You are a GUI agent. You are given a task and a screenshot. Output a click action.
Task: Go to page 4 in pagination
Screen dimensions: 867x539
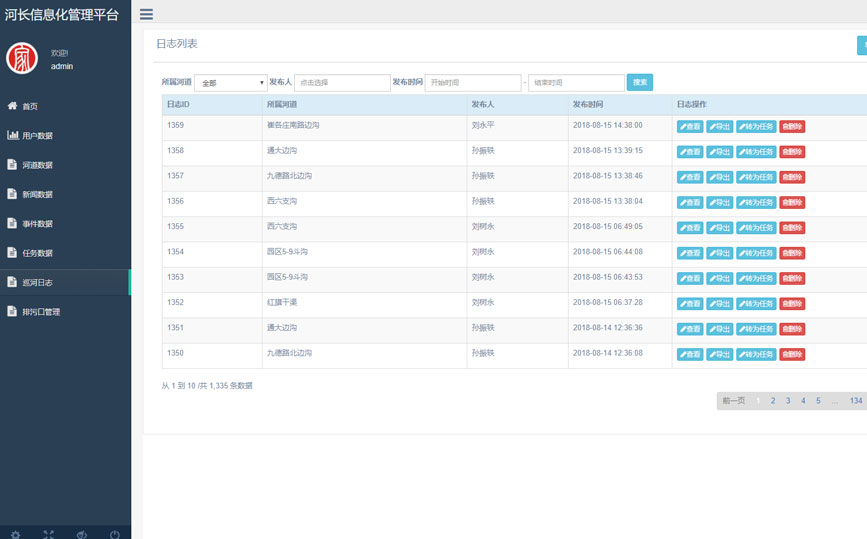(803, 401)
